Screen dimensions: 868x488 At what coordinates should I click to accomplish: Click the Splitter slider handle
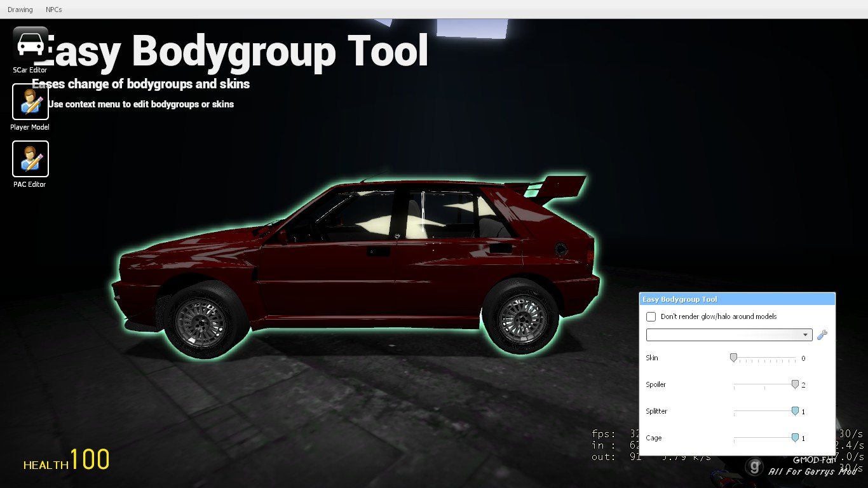[795, 411]
